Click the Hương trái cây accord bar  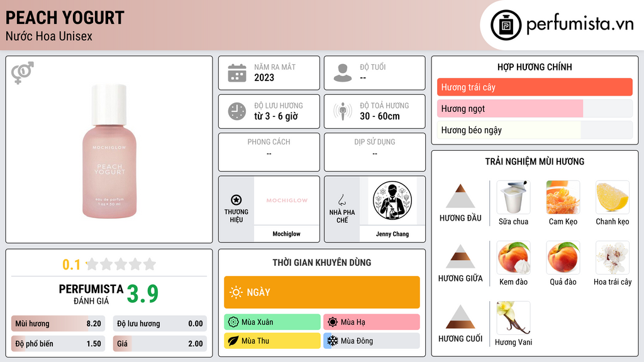[535, 87]
